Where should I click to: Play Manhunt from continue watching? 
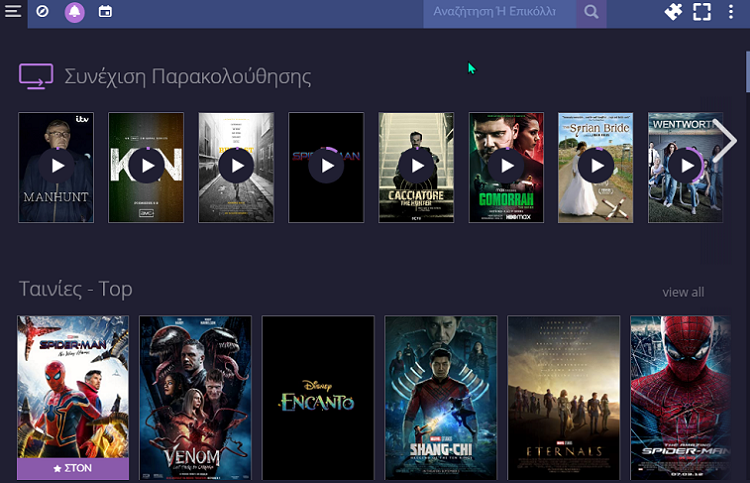point(56,167)
